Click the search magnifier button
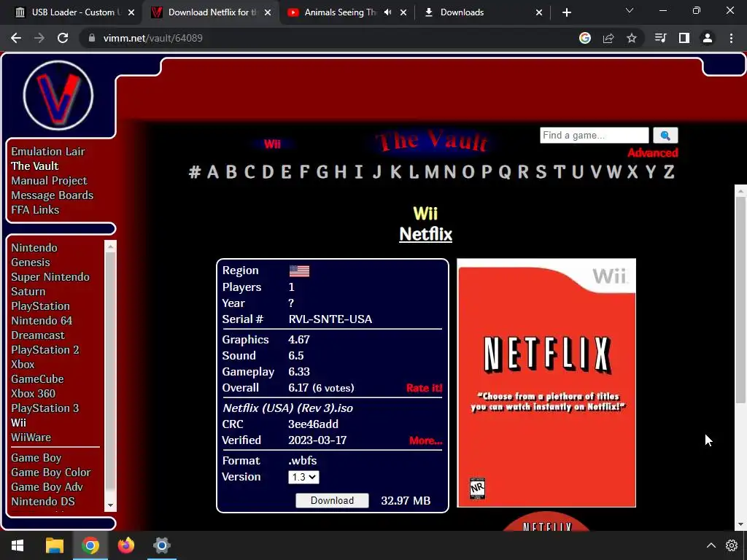The width and height of the screenshot is (747, 560). (665, 135)
